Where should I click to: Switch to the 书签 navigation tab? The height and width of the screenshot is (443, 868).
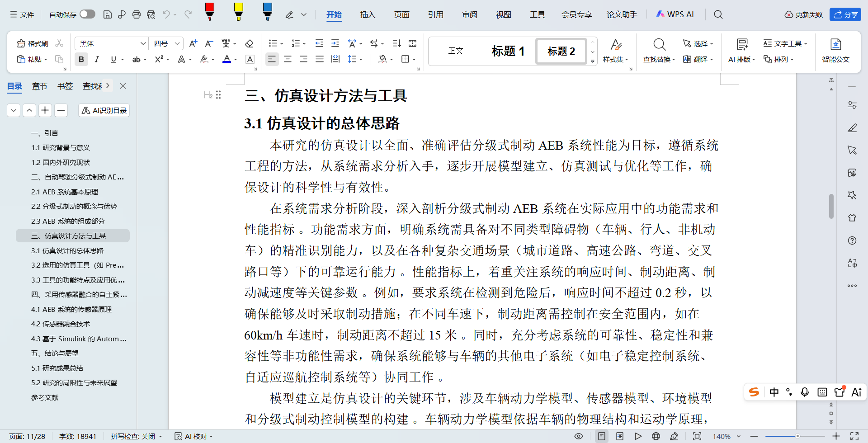pyautogui.click(x=65, y=86)
